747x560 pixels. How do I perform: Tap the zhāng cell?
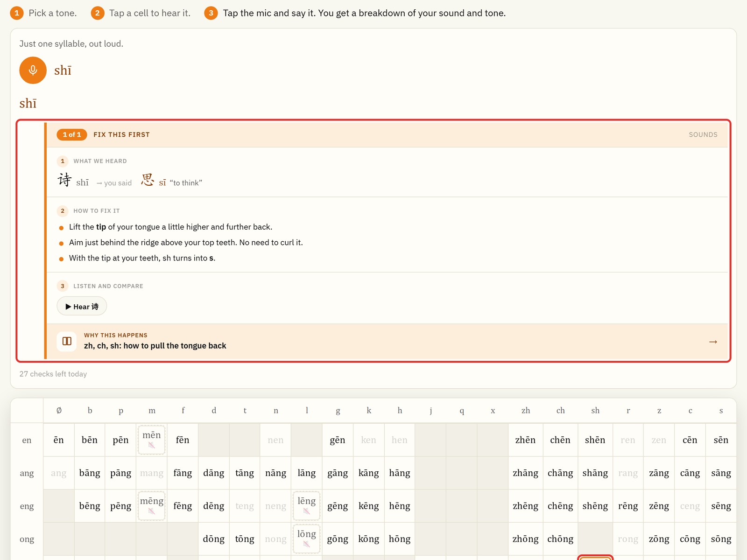coord(526,473)
